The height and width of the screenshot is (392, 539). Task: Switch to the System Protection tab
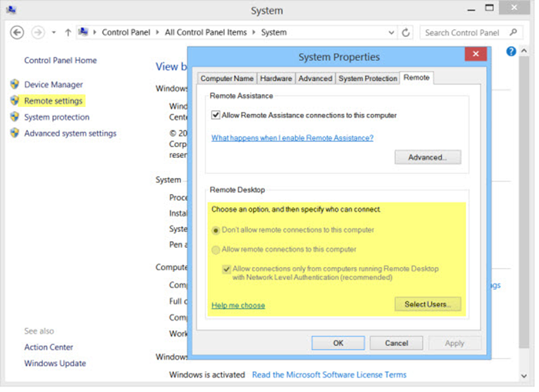pos(367,79)
